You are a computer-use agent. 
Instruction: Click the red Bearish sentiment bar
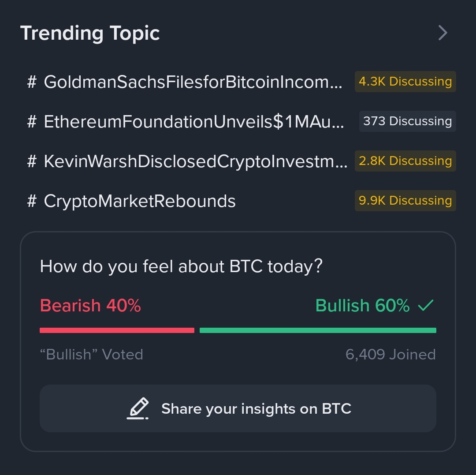coord(117,330)
